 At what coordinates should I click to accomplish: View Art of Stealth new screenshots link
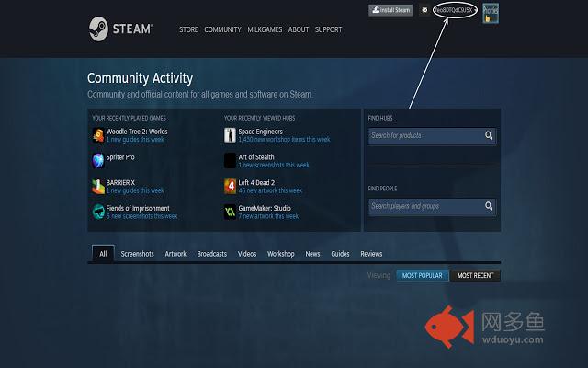click(274, 165)
